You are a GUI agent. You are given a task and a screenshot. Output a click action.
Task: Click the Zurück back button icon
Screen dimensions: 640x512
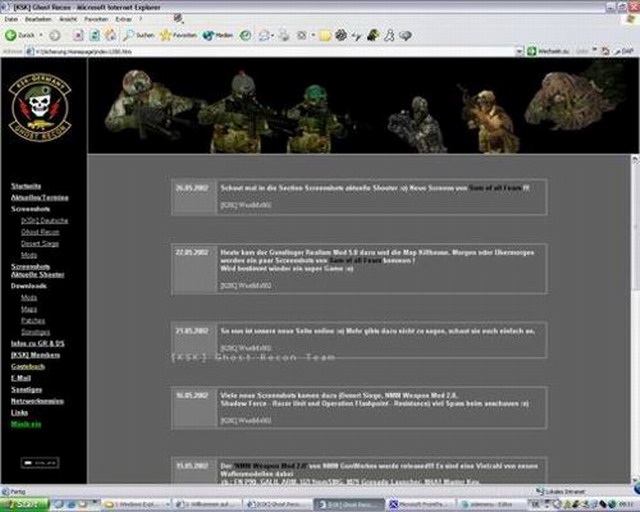[x=11, y=35]
